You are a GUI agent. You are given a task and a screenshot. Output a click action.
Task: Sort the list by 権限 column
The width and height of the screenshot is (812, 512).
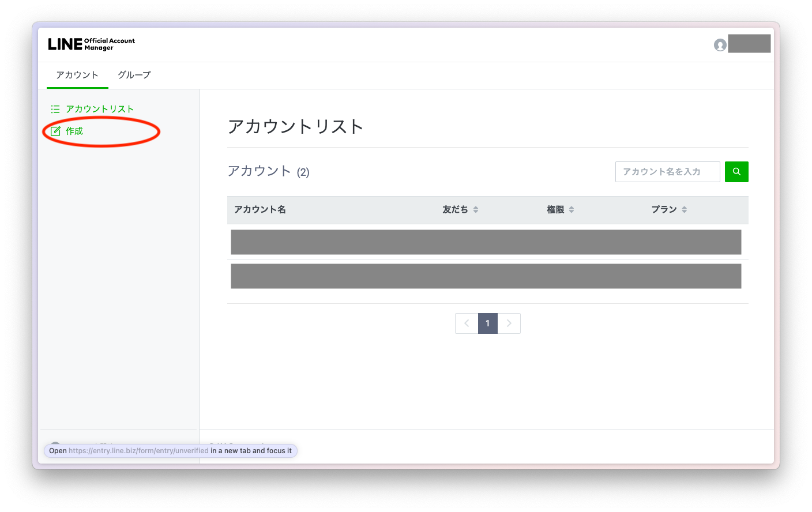click(558, 209)
